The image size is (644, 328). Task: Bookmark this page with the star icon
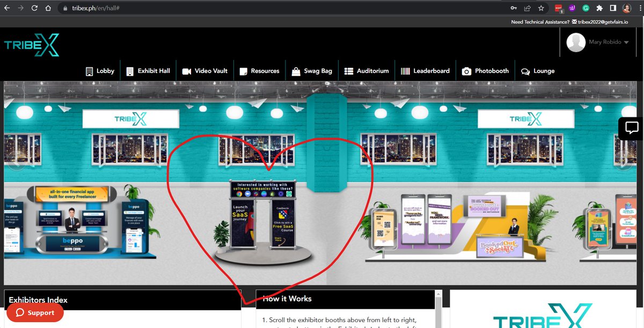[x=541, y=8]
